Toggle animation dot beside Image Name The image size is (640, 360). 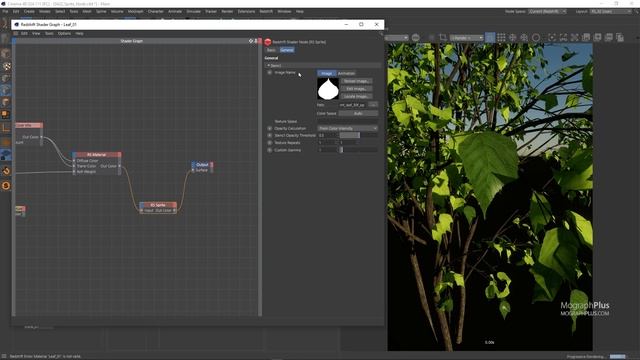(x=269, y=72)
